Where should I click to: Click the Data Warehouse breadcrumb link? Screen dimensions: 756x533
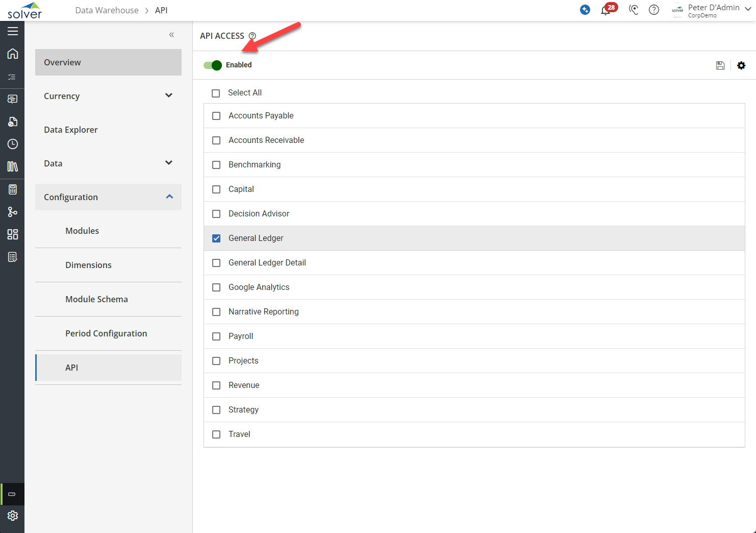pos(107,10)
